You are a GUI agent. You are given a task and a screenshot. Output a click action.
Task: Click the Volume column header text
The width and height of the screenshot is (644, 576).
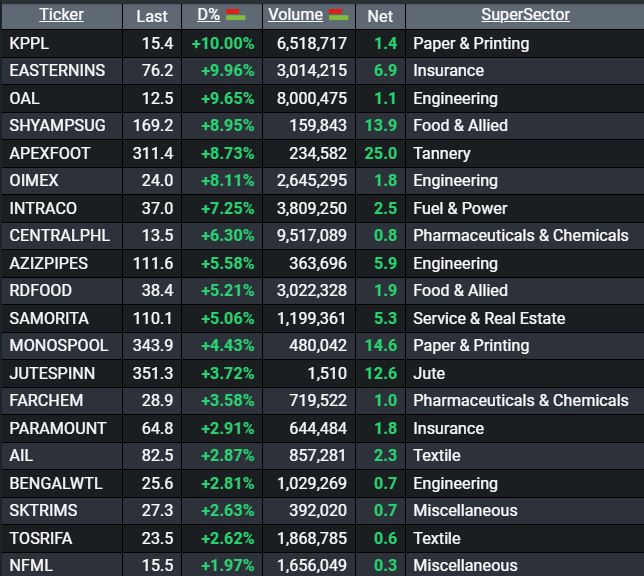pyautogui.click(x=295, y=15)
